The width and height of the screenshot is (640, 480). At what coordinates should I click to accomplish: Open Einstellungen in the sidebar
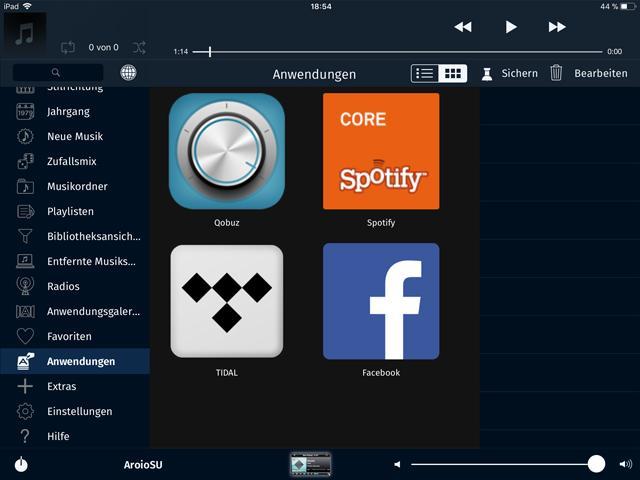(x=75, y=411)
